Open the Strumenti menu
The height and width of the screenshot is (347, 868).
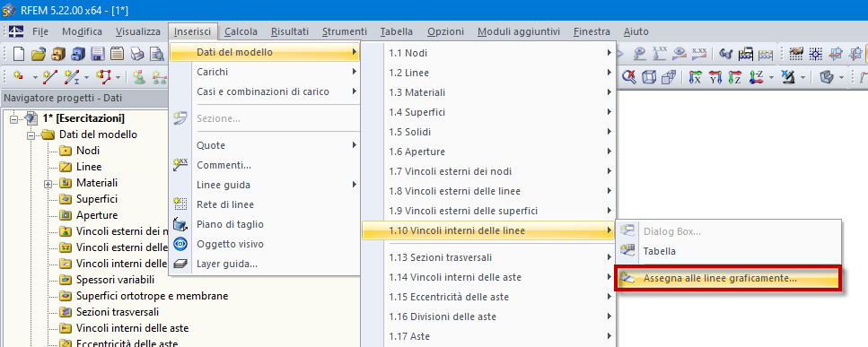[x=345, y=31]
